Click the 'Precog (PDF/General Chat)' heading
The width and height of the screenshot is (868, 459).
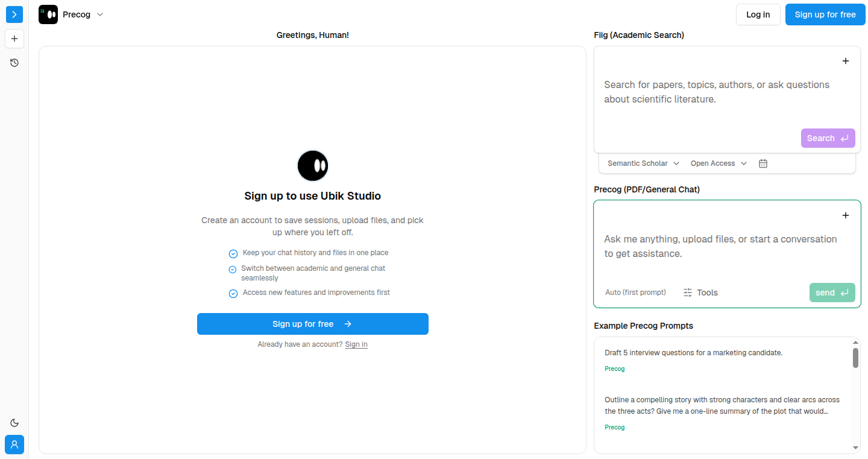click(647, 189)
